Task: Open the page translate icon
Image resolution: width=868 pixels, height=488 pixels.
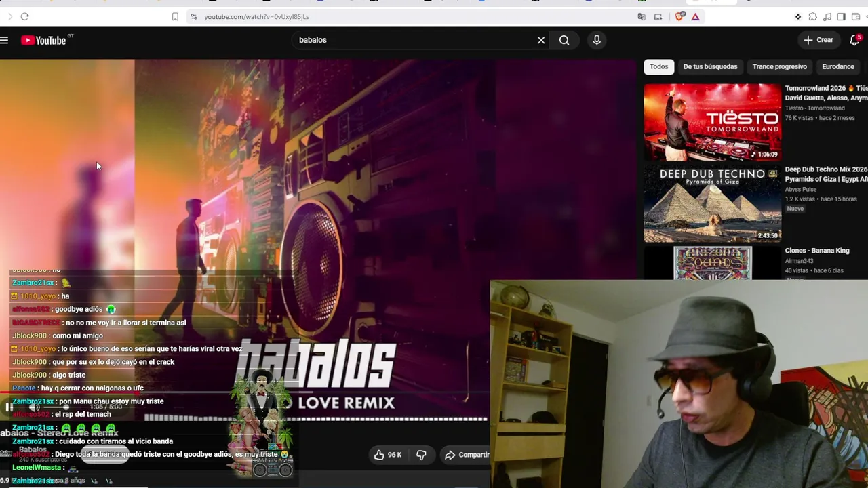Action: 642,16
